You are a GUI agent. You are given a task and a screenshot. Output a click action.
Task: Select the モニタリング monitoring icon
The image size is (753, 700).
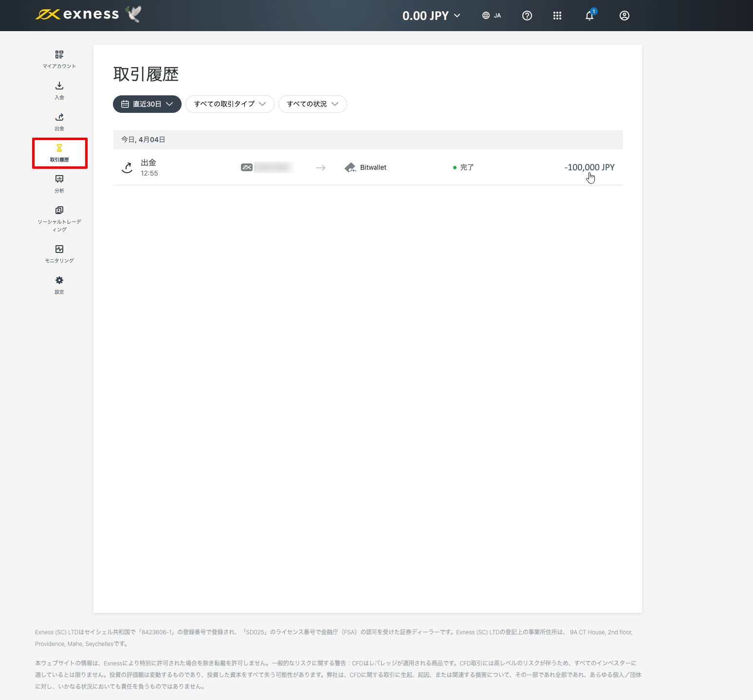tap(59, 249)
